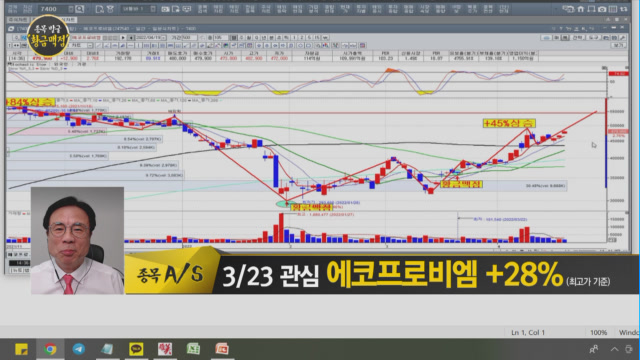Select the 주식차트 tab below the top toolbar
Image resolution: width=640 pixels, height=360 pixels.
pos(17,19)
